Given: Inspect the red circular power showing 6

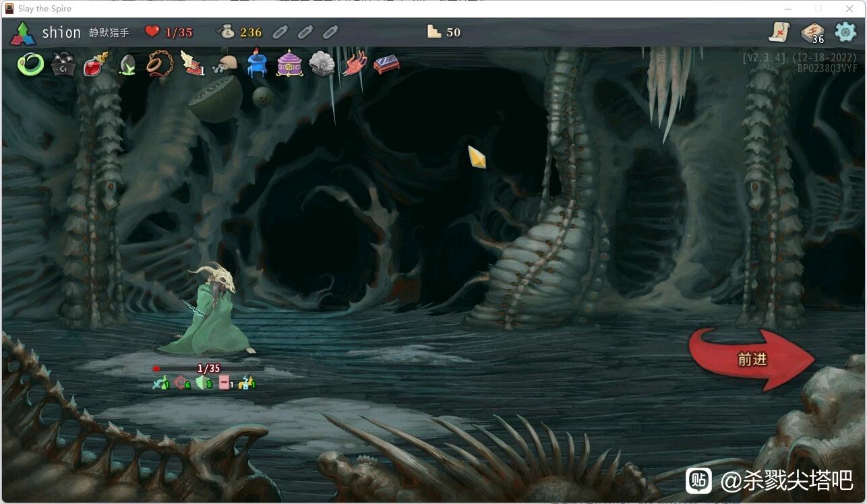Looking at the screenshot, I should coord(182,383).
